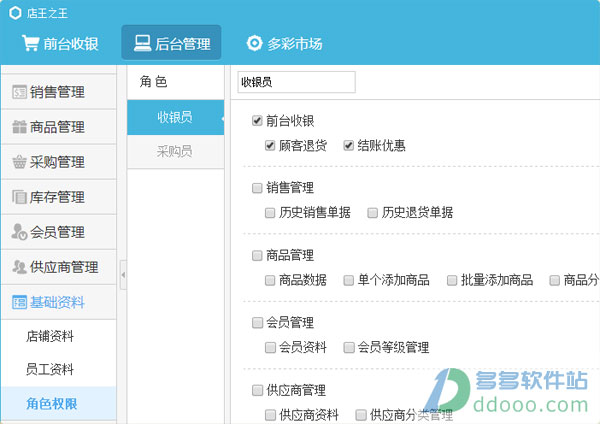
Task: Switch to the 后台管理 tab
Action: pos(171,42)
